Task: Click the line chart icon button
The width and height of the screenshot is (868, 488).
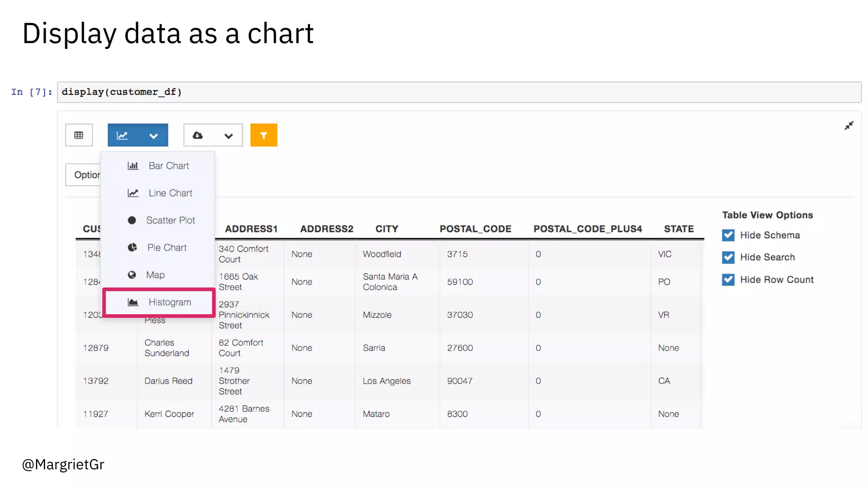Action: pyautogui.click(x=122, y=136)
